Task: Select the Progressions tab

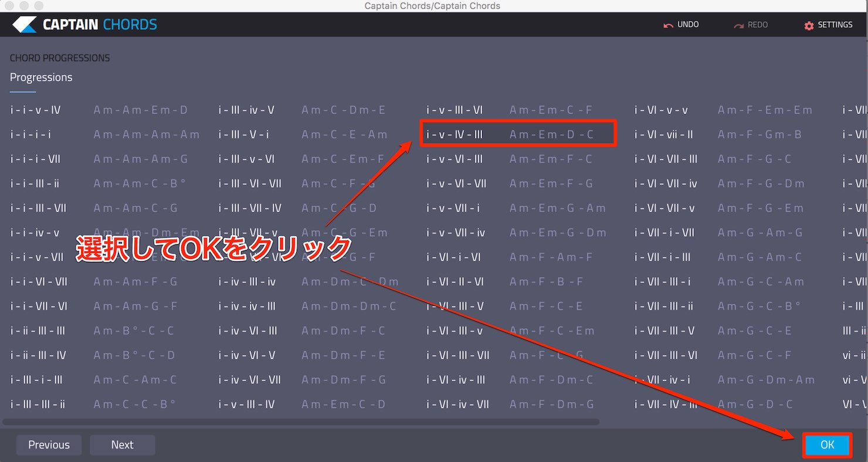Action: point(41,77)
